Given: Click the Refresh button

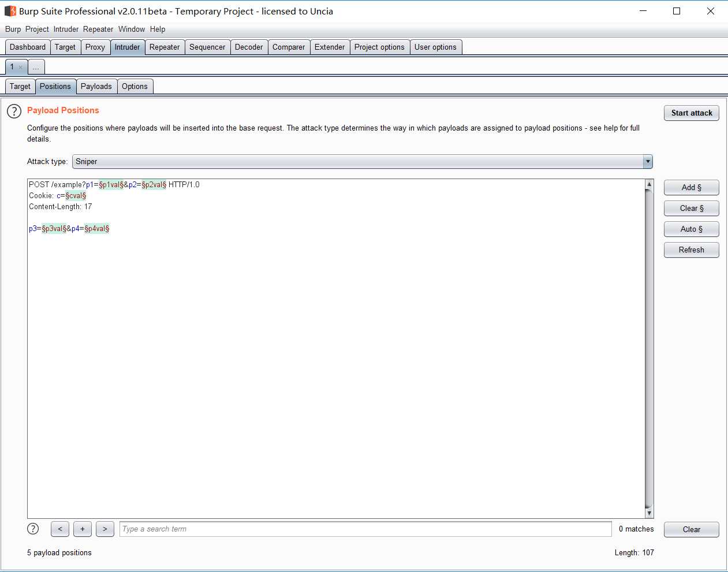Looking at the screenshot, I should pyautogui.click(x=692, y=250).
